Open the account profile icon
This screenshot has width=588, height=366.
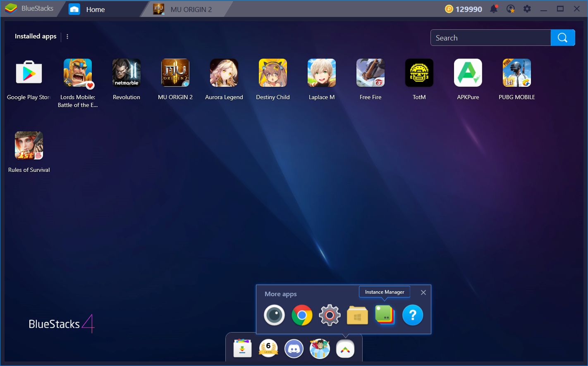click(511, 9)
